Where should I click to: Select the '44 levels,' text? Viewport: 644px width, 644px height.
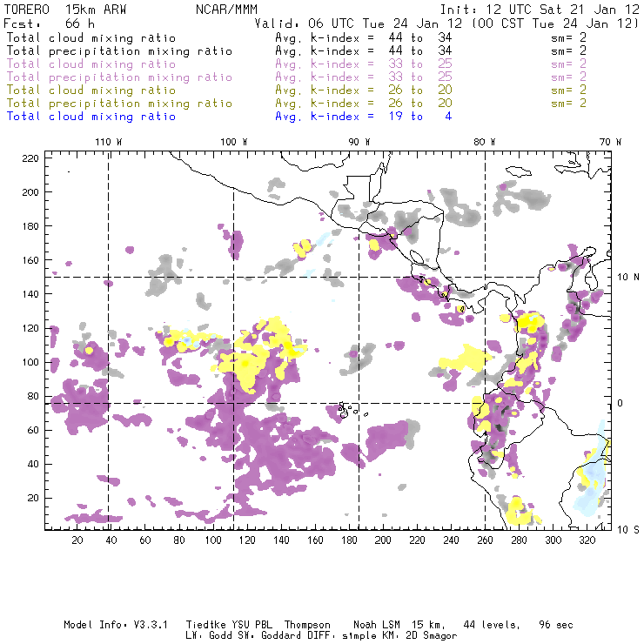click(492, 625)
